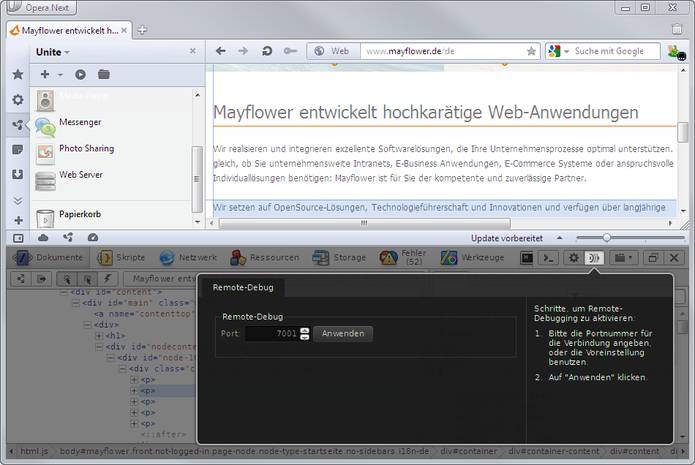Click the Anwenden button
The width and height of the screenshot is (695, 465).
coord(343,333)
